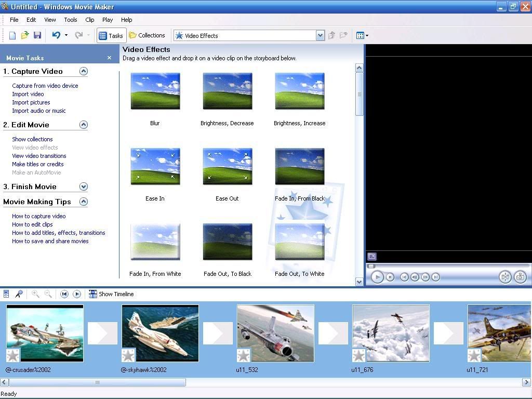The image size is (532, 399).
Task: Toggle the Tasks pane button
Action: 111,35
